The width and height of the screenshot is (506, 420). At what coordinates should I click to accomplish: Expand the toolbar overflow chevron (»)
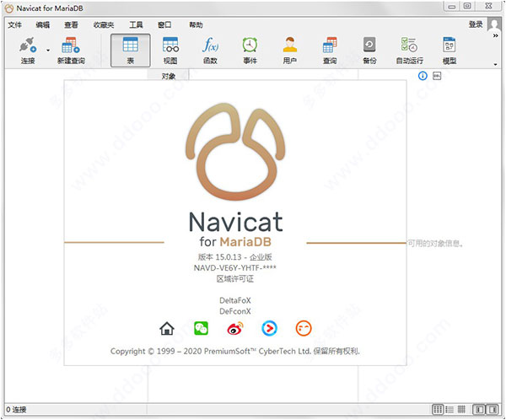pos(495,35)
